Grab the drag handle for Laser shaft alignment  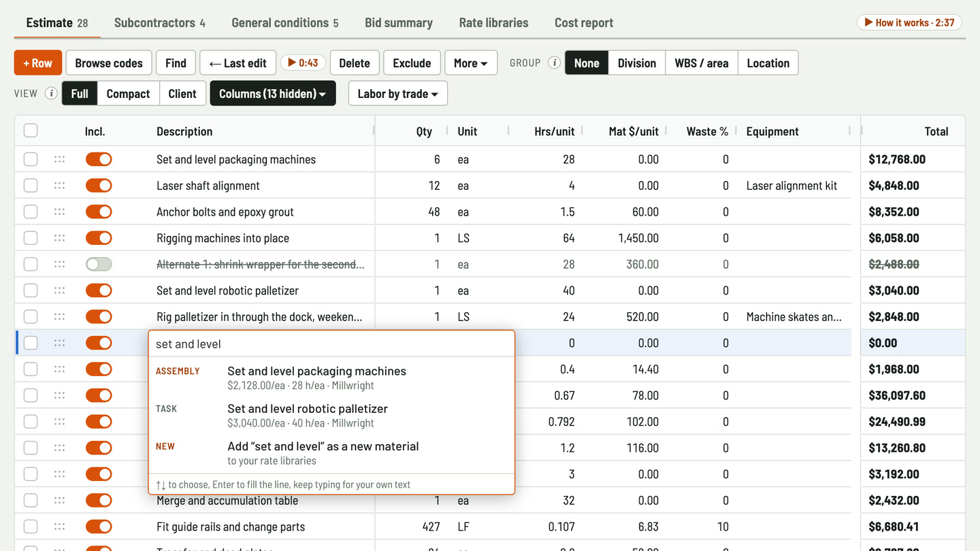coord(59,186)
